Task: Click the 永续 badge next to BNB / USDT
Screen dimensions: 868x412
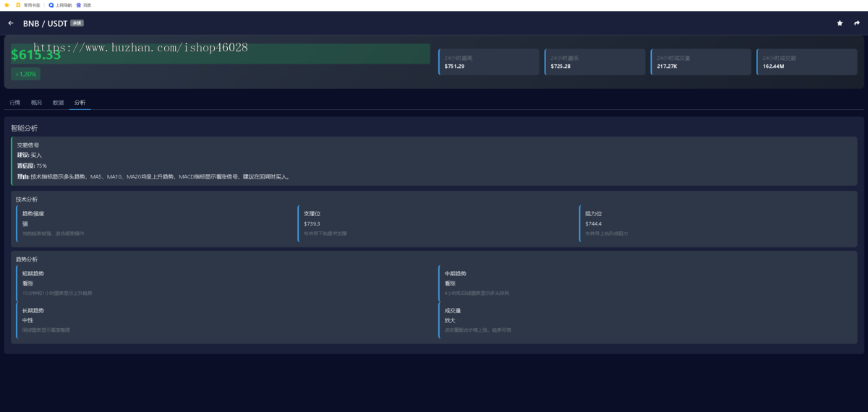Action: point(77,23)
